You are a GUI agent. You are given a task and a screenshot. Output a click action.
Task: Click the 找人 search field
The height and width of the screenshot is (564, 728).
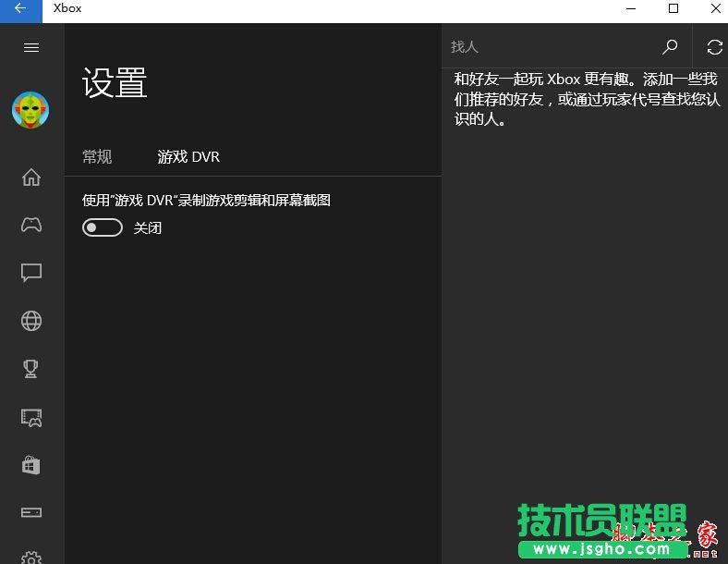click(550, 47)
